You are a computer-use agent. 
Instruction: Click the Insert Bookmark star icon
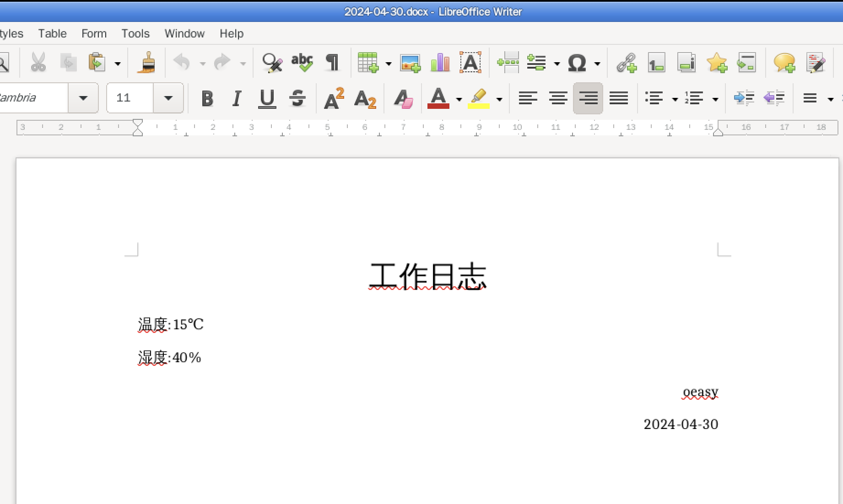pos(717,63)
